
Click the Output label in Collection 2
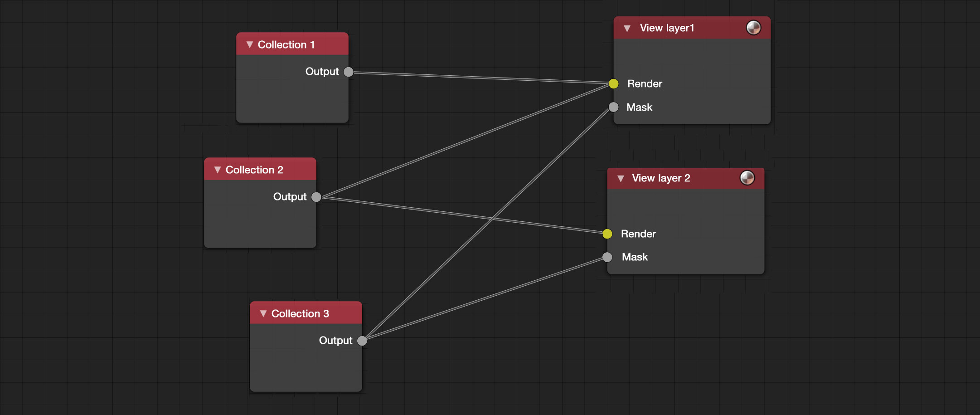[290, 197]
